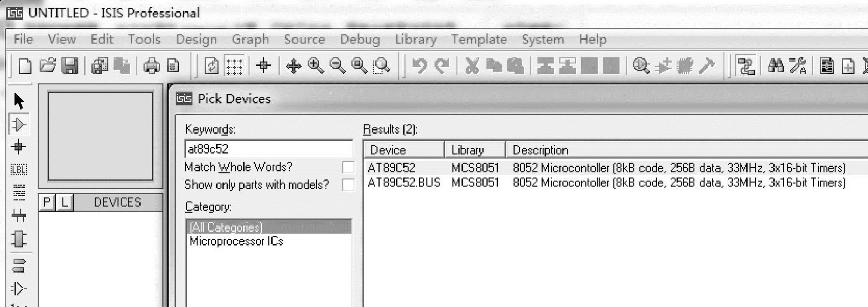Click the Block Delete icon
This screenshot has height=307, width=868.
[612, 65]
